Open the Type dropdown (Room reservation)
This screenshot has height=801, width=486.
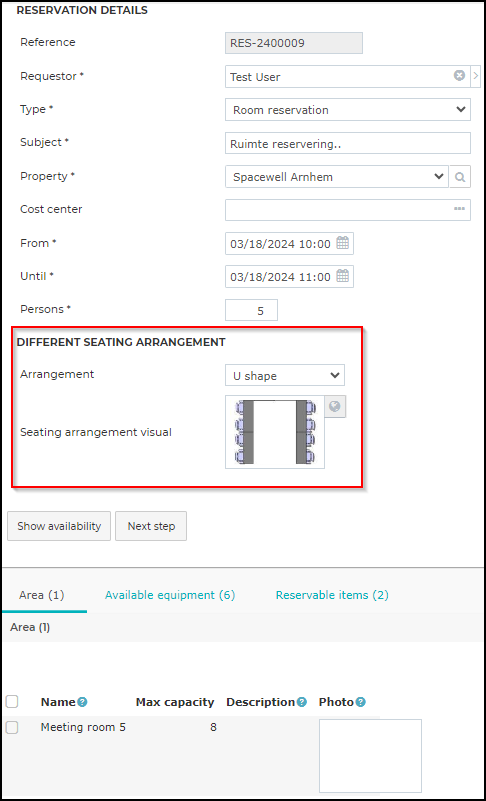pos(348,109)
